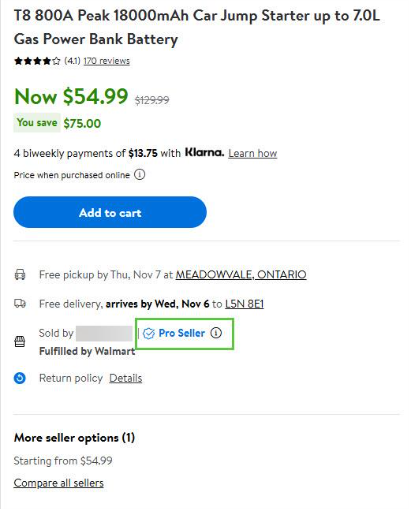Click the star rating icons

(x=37, y=61)
